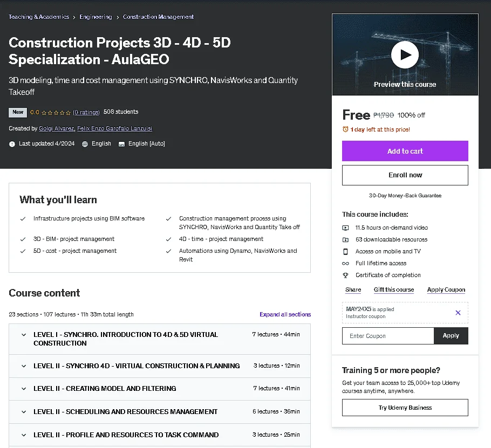
Task: Share this course
Action: click(x=353, y=290)
